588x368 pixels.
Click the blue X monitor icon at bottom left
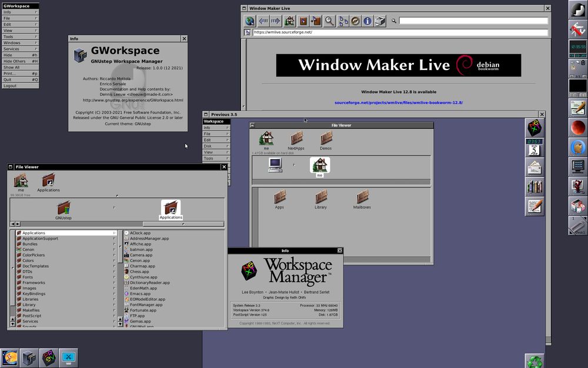pyautogui.click(x=68, y=358)
